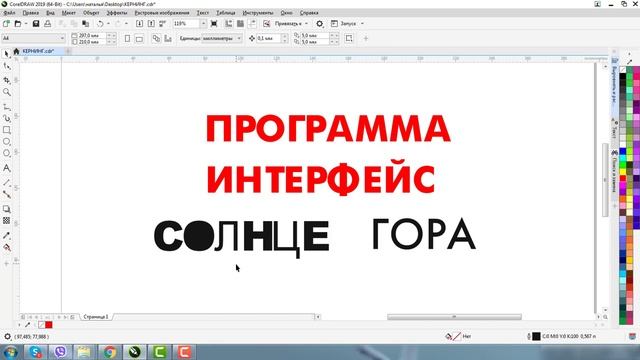Select the Polygon tool
This screenshot has width=640, height=360.
point(7,153)
